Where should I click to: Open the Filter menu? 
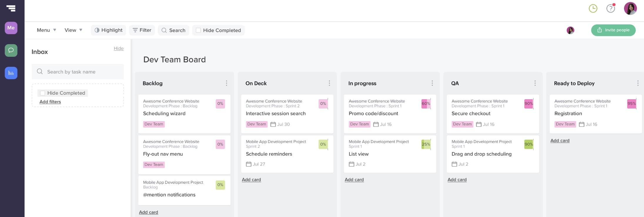[x=142, y=30]
